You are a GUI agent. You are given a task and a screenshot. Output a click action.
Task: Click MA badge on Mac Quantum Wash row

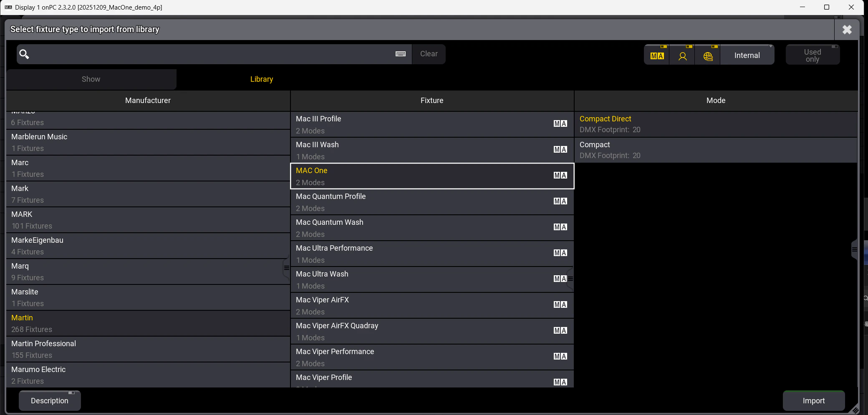560,227
